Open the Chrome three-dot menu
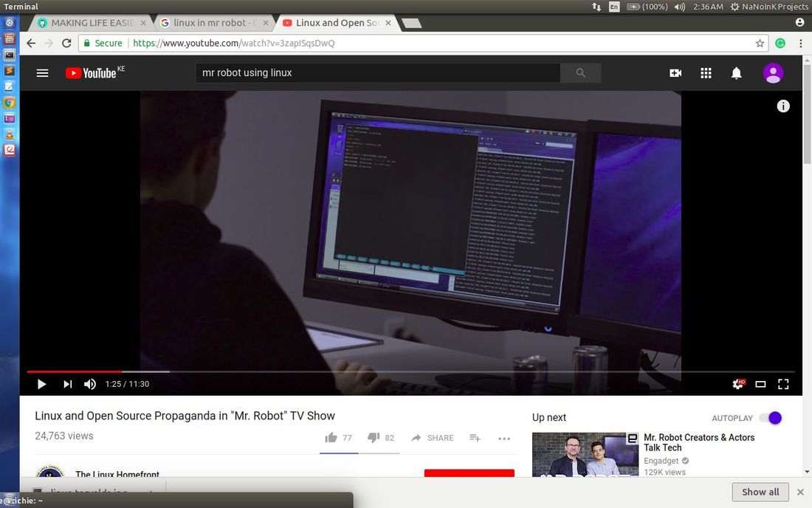 (x=799, y=43)
